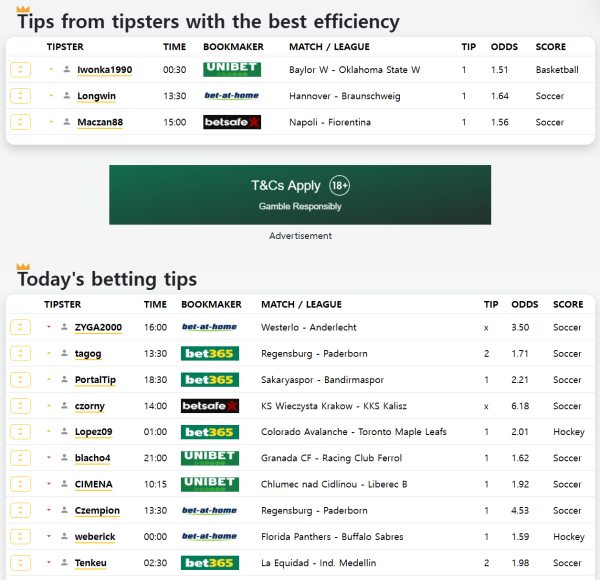Click the Westerlo - Anderlecht match
The width and height of the screenshot is (600, 580).
click(x=308, y=327)
